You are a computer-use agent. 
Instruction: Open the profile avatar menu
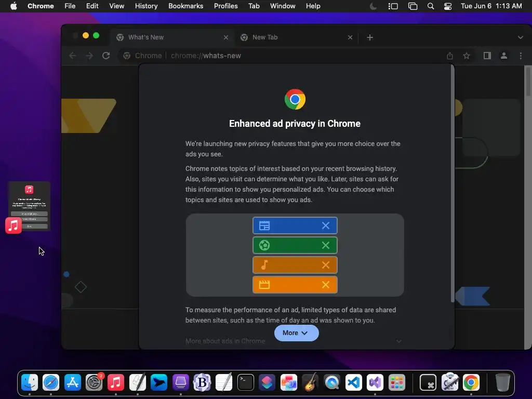coord(504,56)
